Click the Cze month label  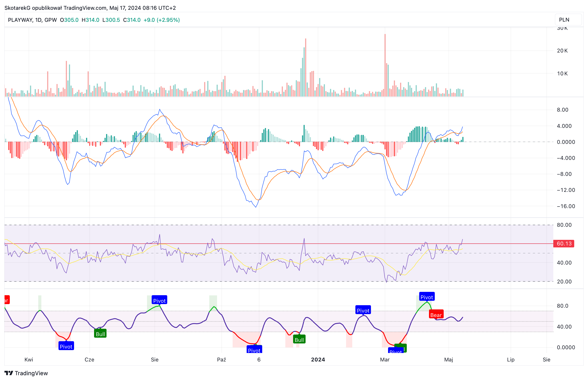coord(89,359)
